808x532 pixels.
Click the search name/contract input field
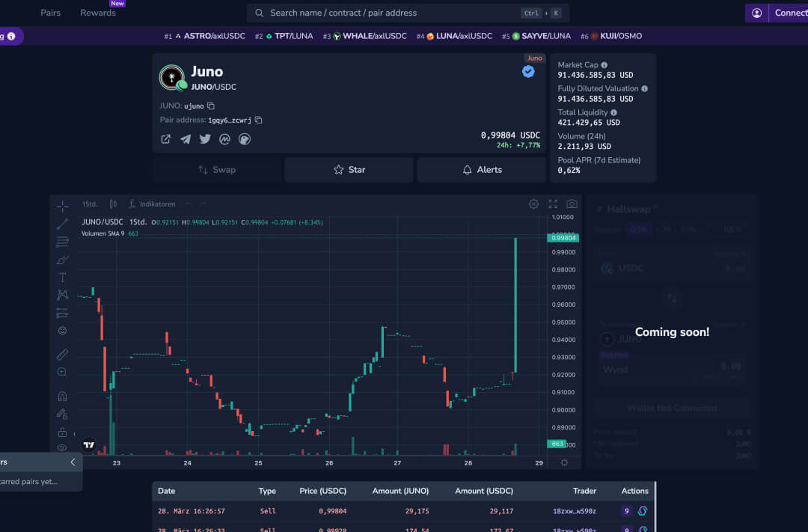coord(389,13)
